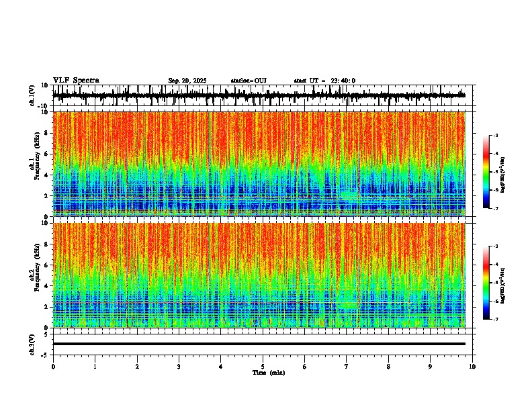Screen dimensions: 532x411
Task: Click the "start UT = 23:40:0" header text
Action: point(324,81)
